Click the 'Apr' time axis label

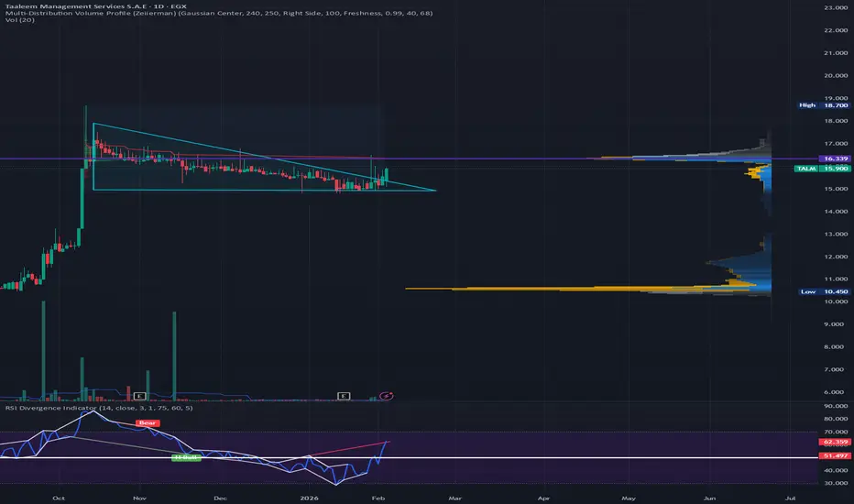[543, 498]
